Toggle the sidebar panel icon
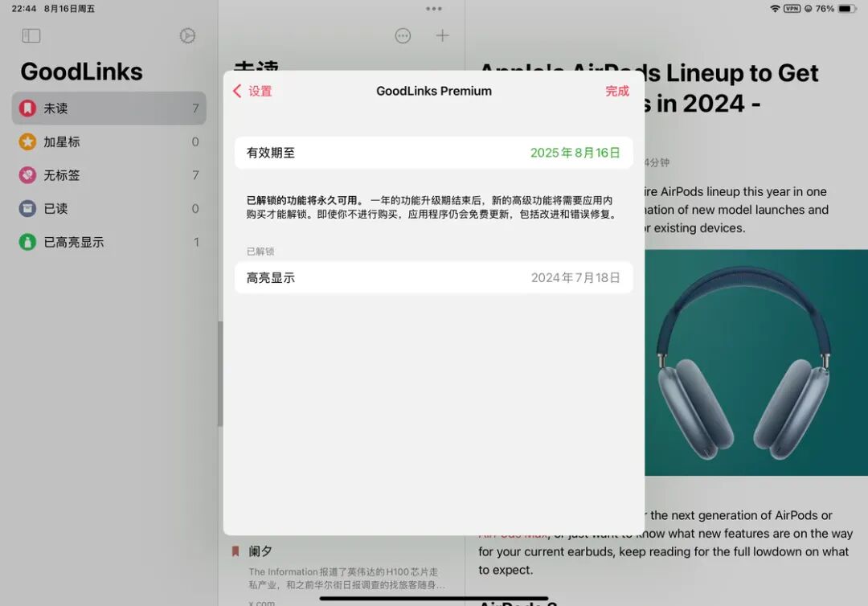The width and height of the screenshot is (868, 606). coord(31,36)
